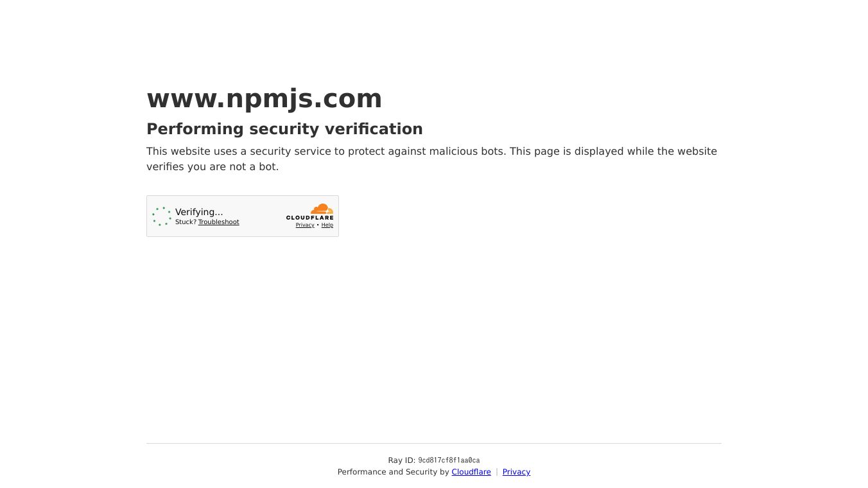Click the www.npmjs.com heading
868x488 pixels.
[x=265, y=98]
